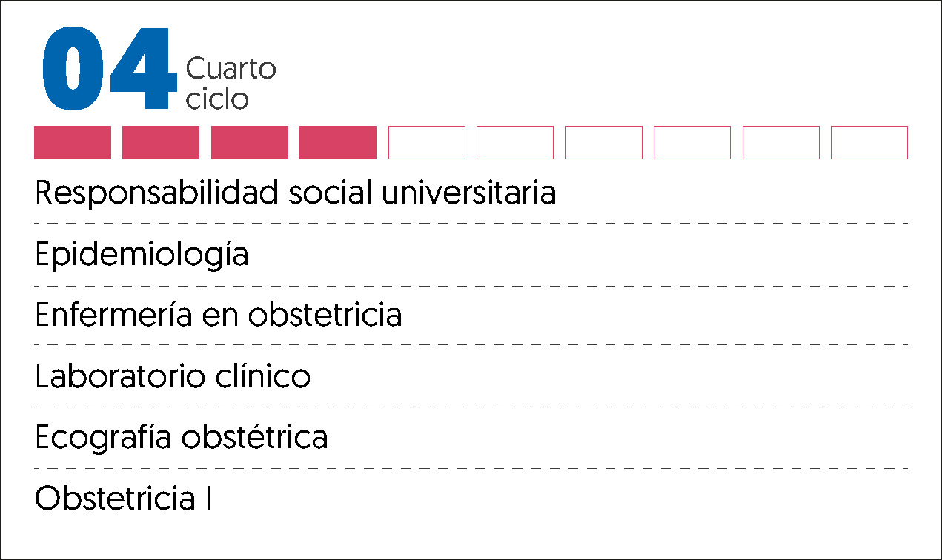Click the second filled red progress block
The height and width of the screenshot is (560, 942).
click(x=161, y=142)
